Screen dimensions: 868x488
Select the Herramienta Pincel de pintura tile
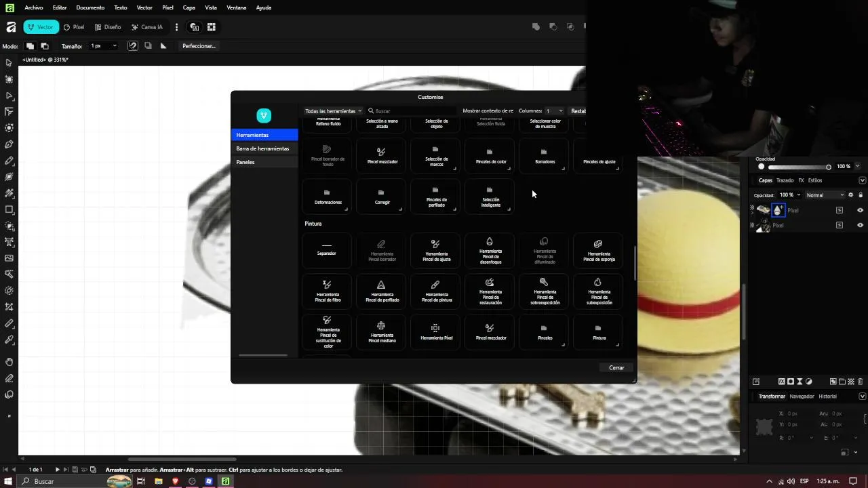(x=436, y=291)
